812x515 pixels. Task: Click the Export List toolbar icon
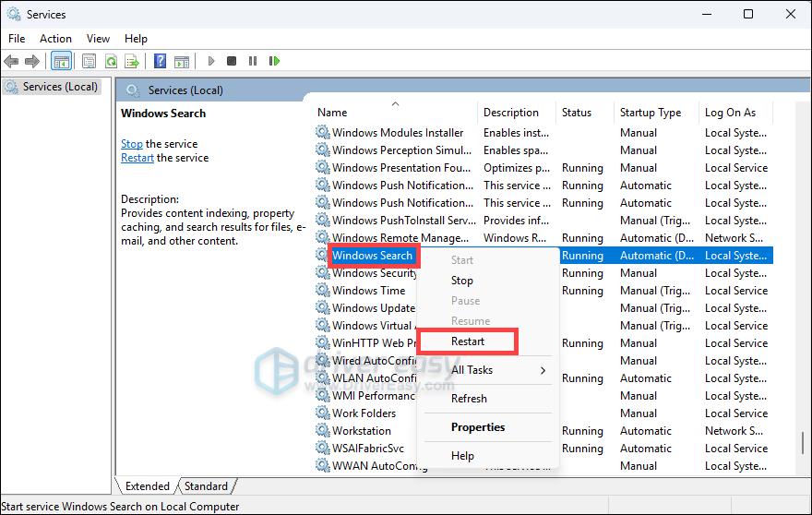click(x=132, y=61)
